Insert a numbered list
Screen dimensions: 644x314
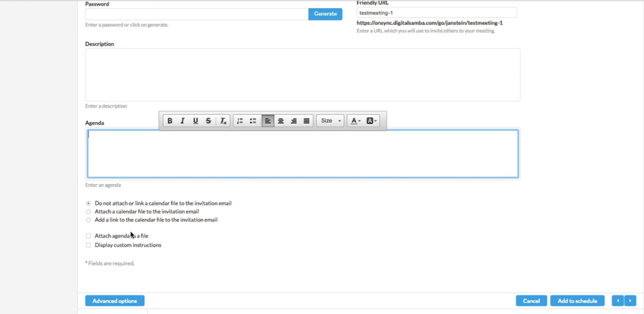[x=240, y=121]
